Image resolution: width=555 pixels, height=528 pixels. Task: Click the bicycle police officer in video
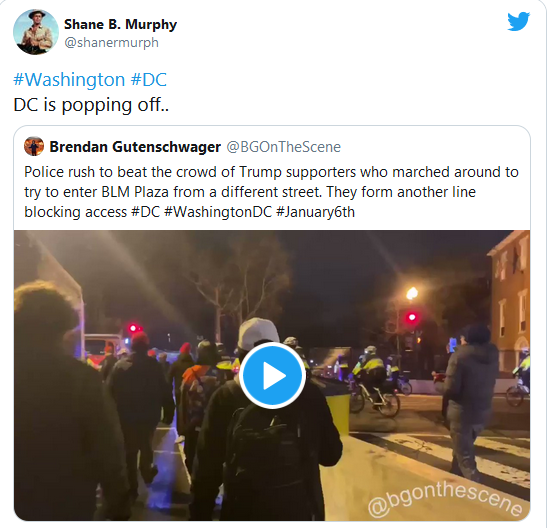pos(372,381)
